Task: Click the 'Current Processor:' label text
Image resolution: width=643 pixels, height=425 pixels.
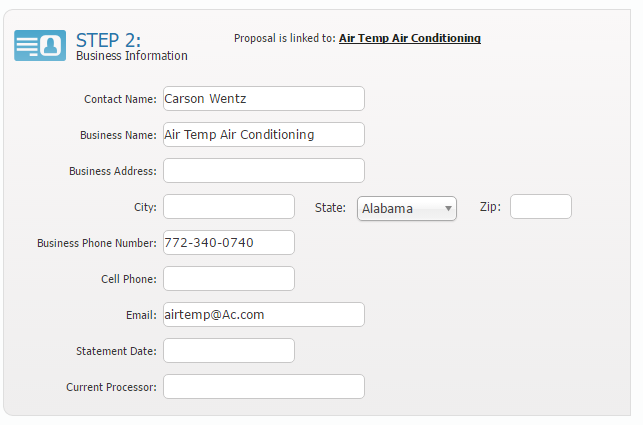Action: [111, 387]
